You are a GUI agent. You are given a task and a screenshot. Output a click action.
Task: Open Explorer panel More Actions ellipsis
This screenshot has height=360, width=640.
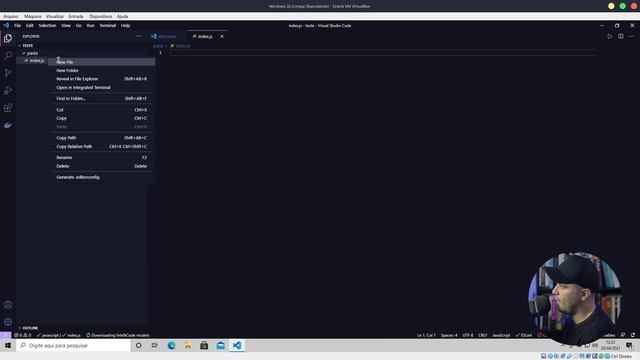click(x=138, y=36)
